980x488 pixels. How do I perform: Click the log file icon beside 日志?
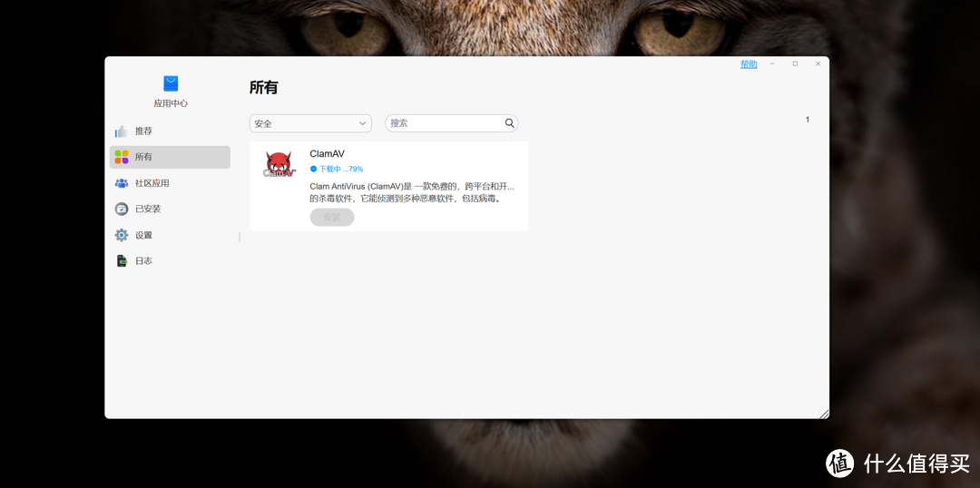coord(122,260)
